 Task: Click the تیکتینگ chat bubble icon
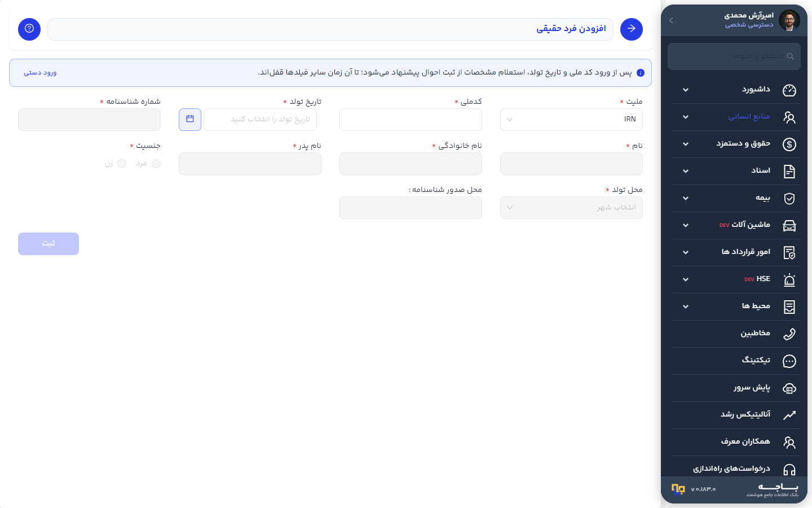tap(789, 361)
